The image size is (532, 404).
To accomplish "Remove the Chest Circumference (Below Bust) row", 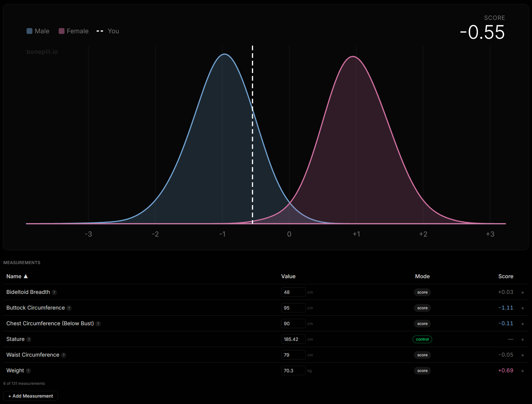I will tap(522, 324).
